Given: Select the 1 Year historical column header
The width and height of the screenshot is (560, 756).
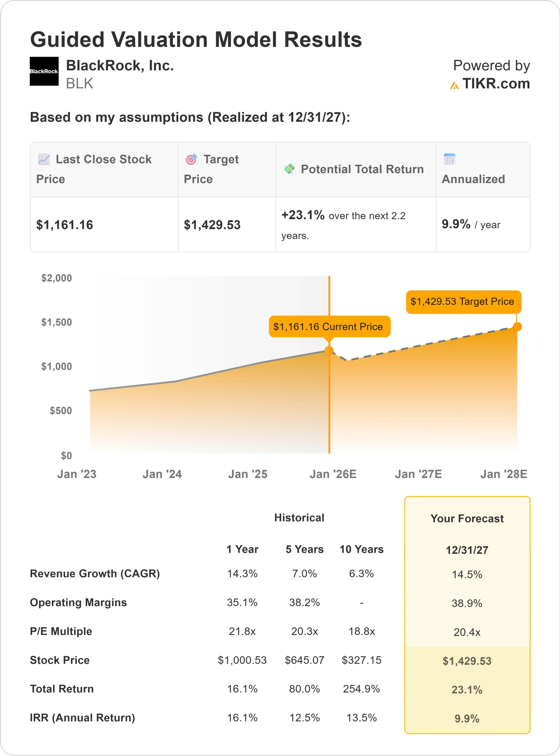Looking at the screenshot, I should click(242, 549).
